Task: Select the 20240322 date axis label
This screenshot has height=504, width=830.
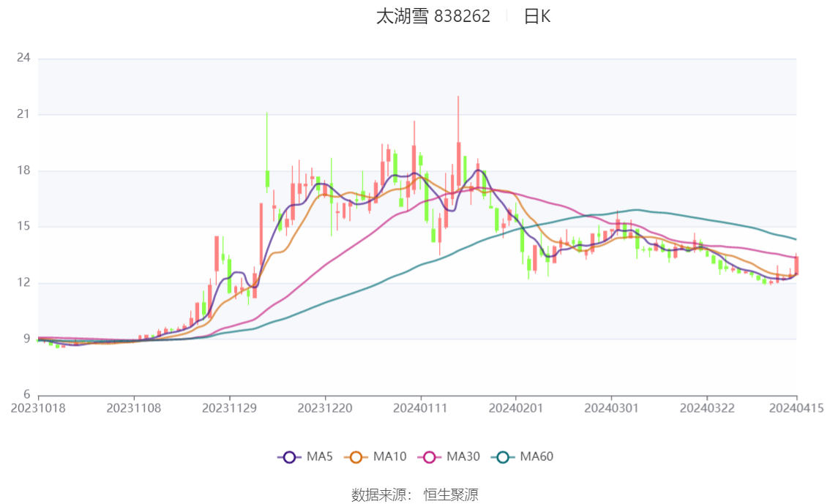Action: (706, 408)
